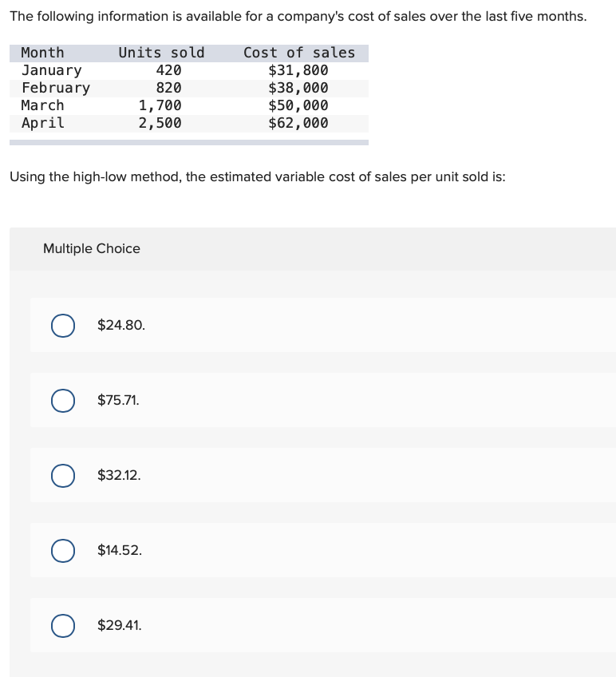Click the $14.52 answer label
Screen dimensions: 616x677
119,550
